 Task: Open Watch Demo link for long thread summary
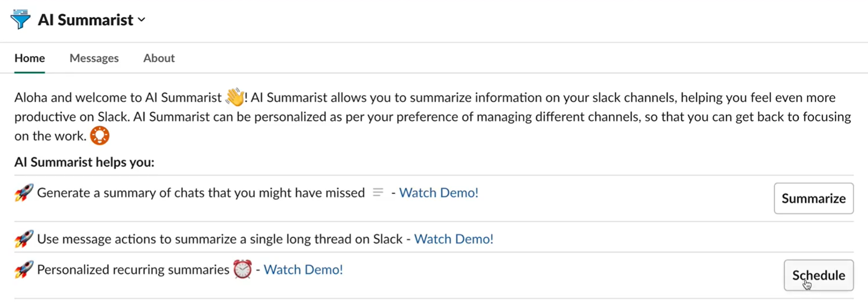tap(454, 239)
